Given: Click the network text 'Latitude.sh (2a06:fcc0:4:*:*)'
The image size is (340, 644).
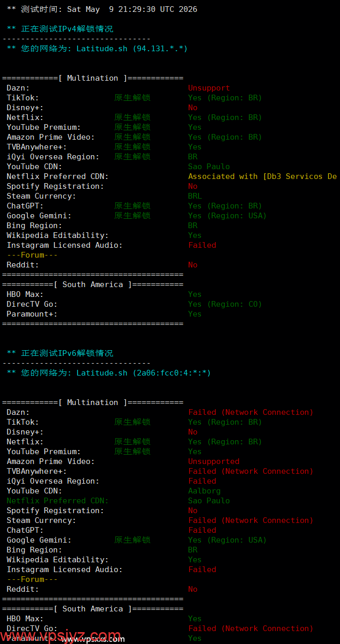Looking at the screenshot, I should coord(144,373).
